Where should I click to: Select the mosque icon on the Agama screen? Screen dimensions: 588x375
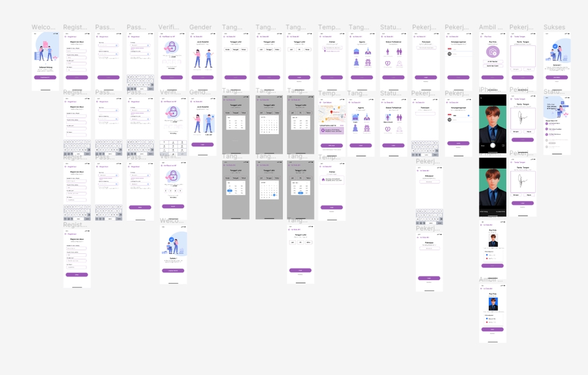[x=355, y=53]
